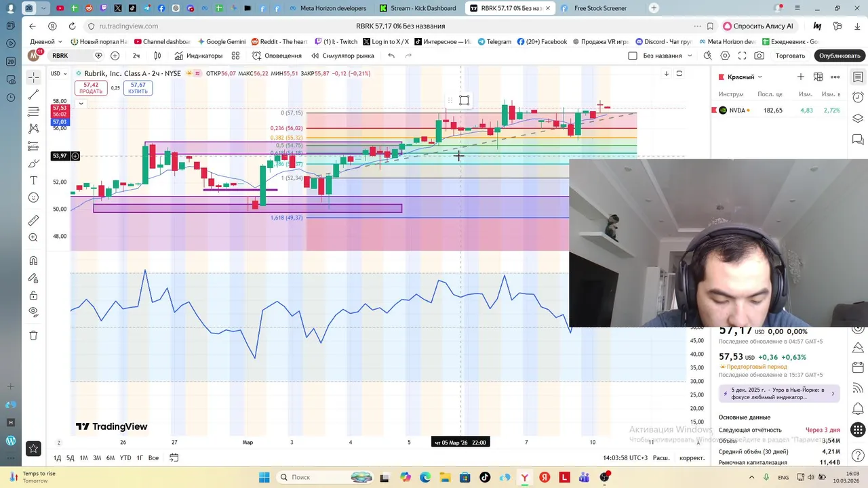This screenshot has width=868, height=488.
Task: Open object tree layers sidebar panel
Action: tap(858, 119)
